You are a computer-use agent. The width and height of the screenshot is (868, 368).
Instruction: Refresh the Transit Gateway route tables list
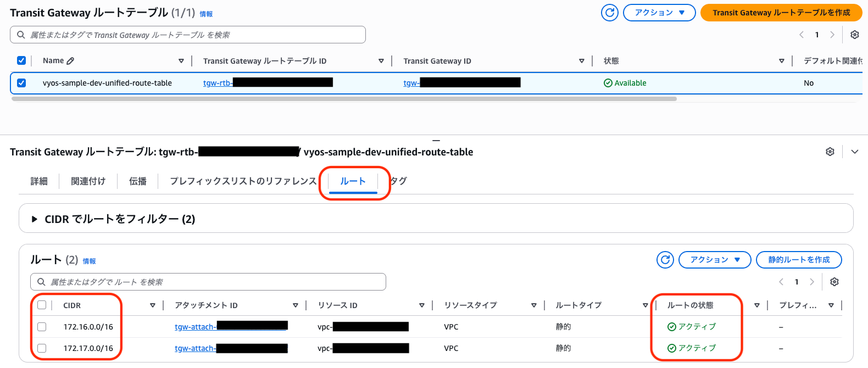click(x=610, y=13)
